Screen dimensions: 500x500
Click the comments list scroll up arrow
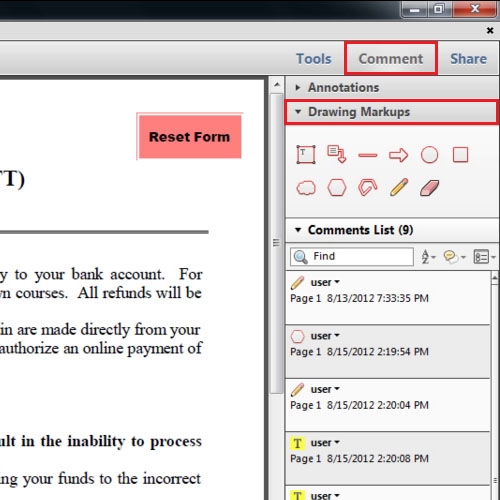tap(495, 277)
